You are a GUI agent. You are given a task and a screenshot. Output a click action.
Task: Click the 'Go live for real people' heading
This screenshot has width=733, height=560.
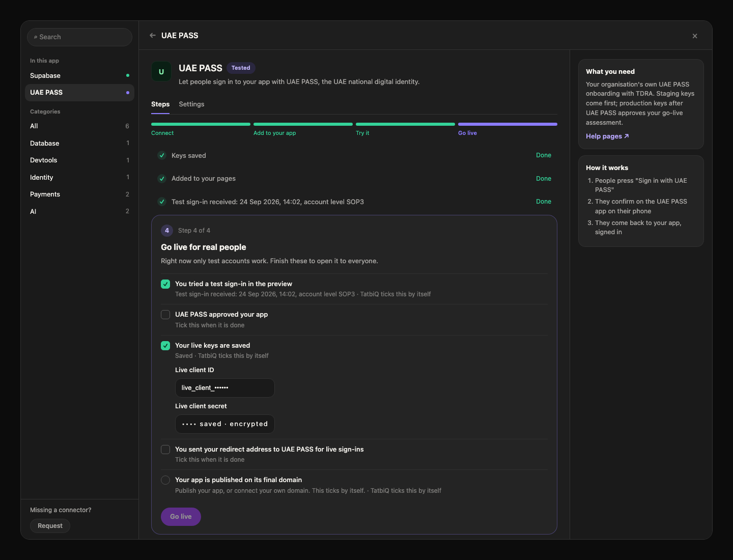pos(204,247)
